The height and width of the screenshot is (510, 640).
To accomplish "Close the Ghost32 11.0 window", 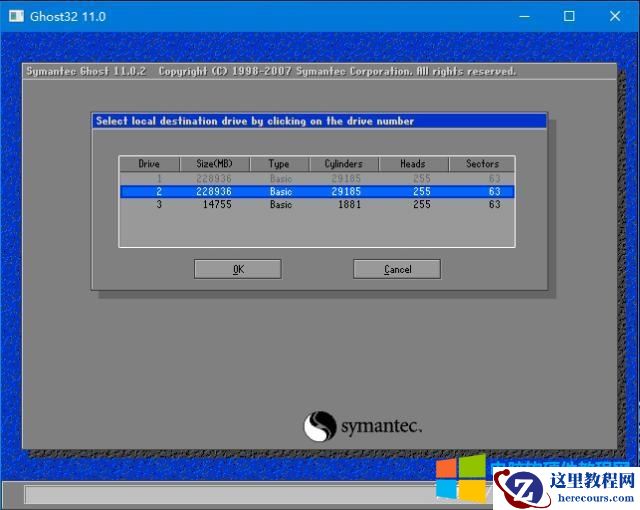I will point(615,16).
